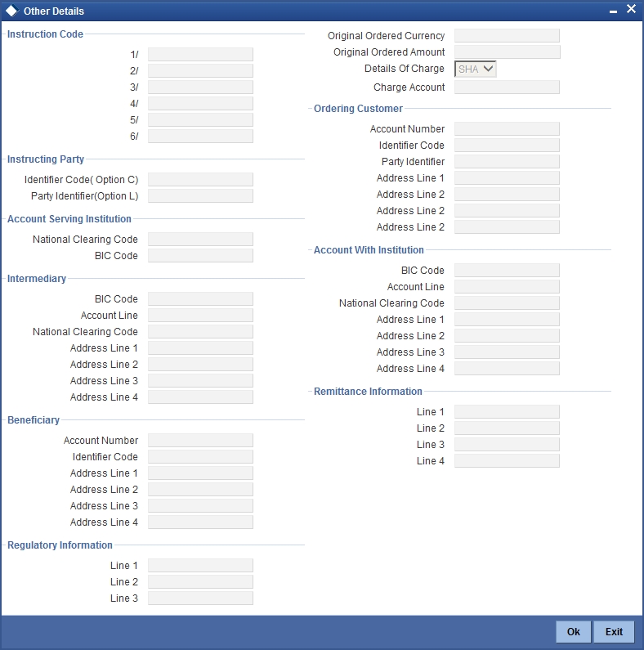
Task: Click Account With Institution Address Line 1 field
Action: 507,320
